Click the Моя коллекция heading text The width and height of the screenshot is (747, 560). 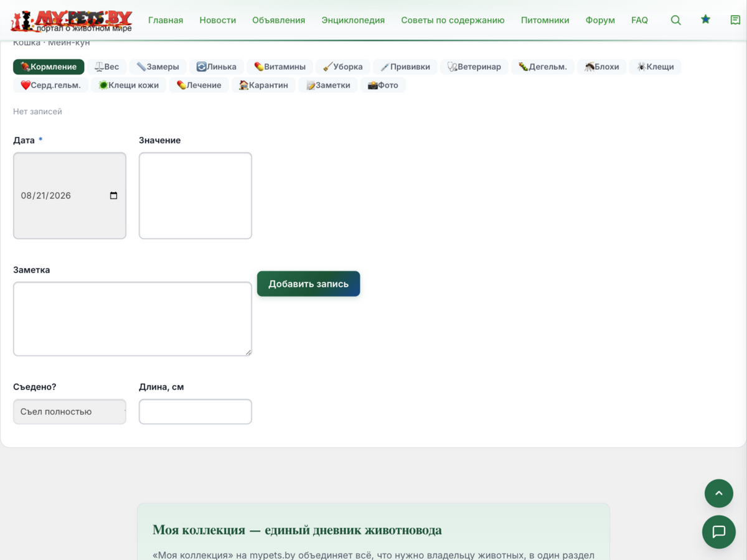[297, 530]
